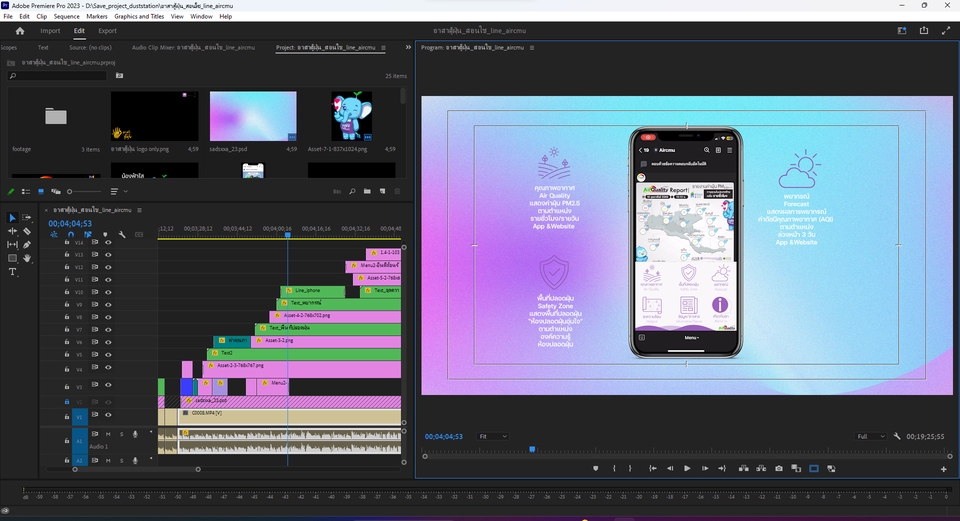Toggle snap in timeline magnet icon

pos(71,234)
